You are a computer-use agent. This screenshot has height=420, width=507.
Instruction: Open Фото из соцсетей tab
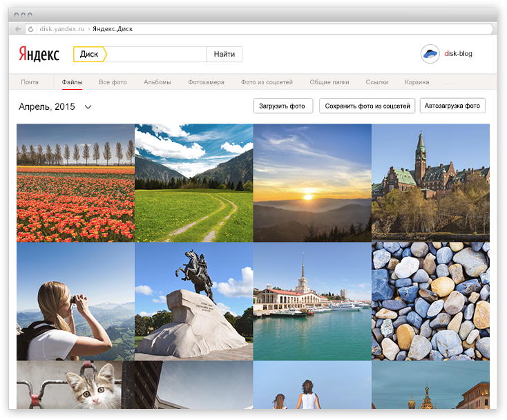[267, 82]
